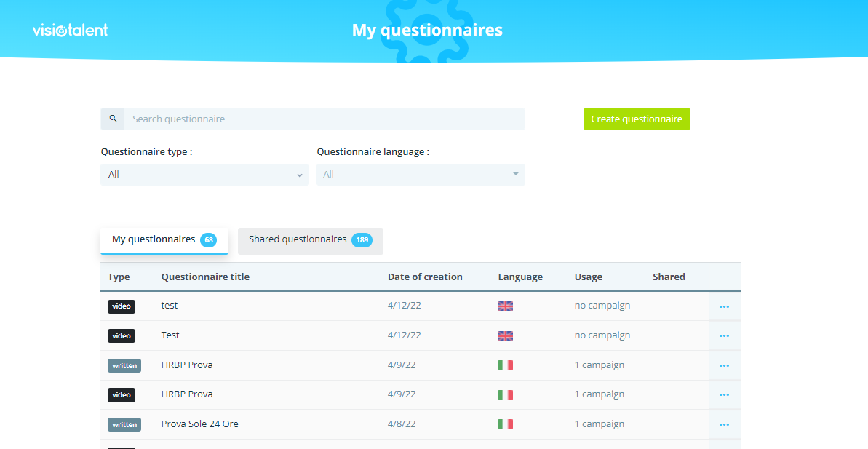868x449 pixels.
Task: Open three-dot menu for capitalized 'Test' row
Action: tap(724, 336)
